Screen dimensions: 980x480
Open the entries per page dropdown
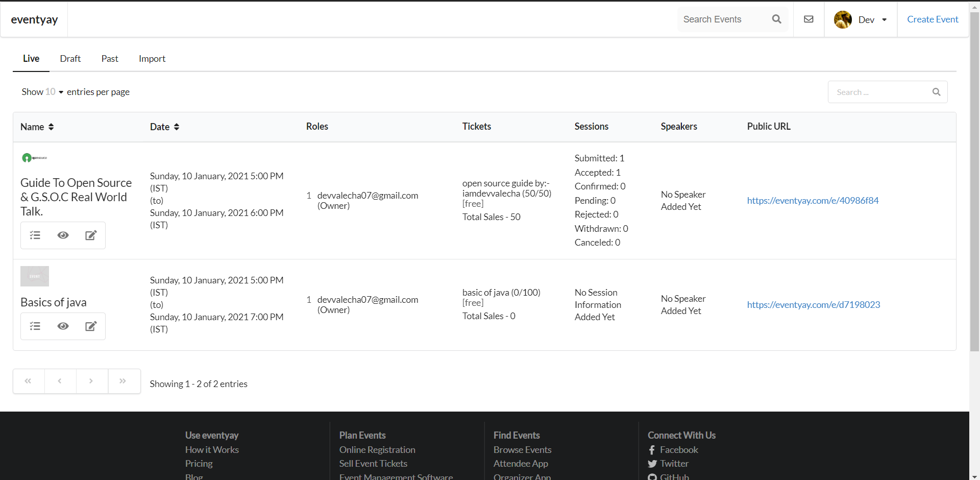54,92
